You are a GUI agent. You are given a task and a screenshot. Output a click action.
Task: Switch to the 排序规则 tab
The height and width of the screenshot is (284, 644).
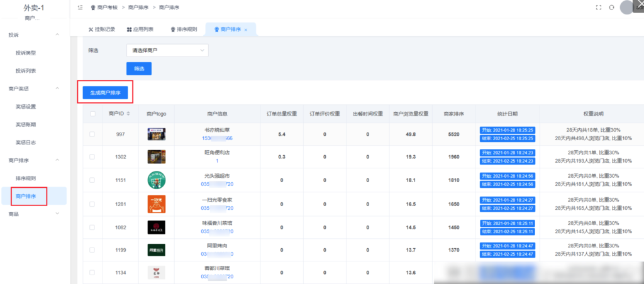point(184,30)
